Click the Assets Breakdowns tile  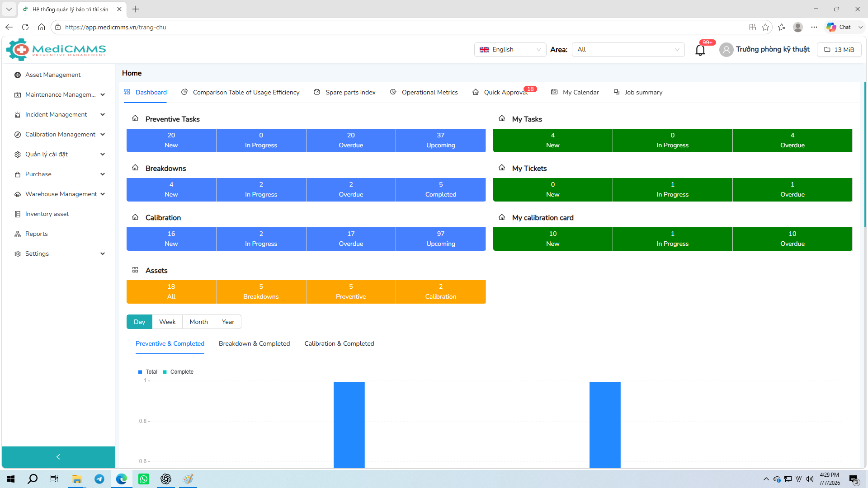click(261, 292)
